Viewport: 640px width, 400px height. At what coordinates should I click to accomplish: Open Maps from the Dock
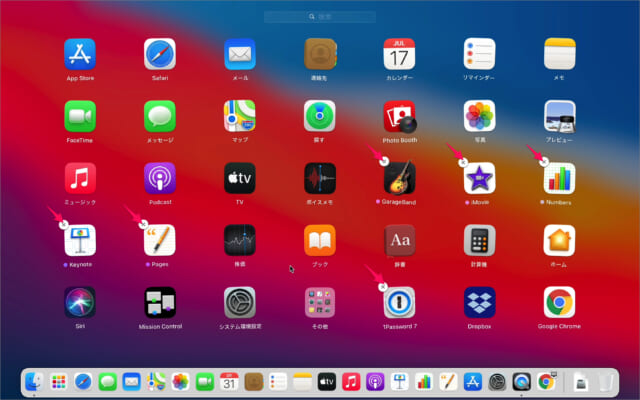[156, 382]
